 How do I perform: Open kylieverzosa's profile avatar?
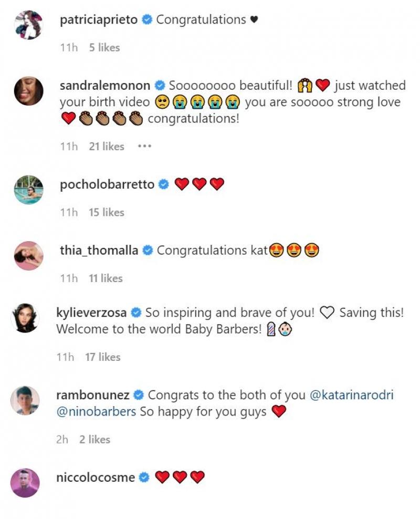pos(25,318)
